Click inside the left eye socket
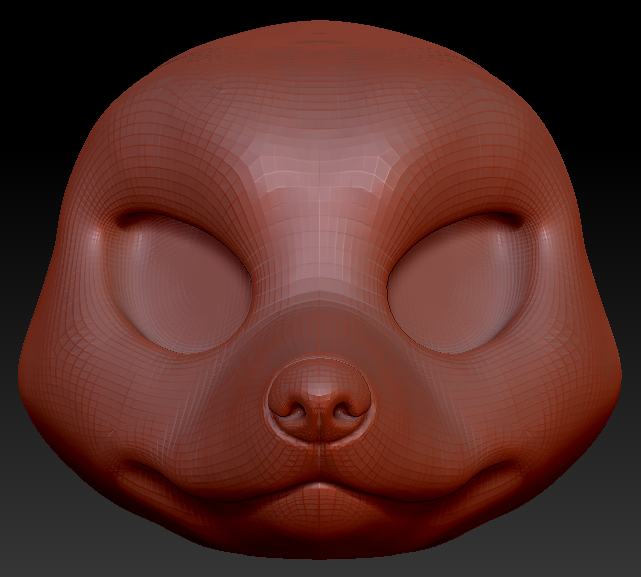641x577 pixels. pyautogui.click(x=184, y=282)
